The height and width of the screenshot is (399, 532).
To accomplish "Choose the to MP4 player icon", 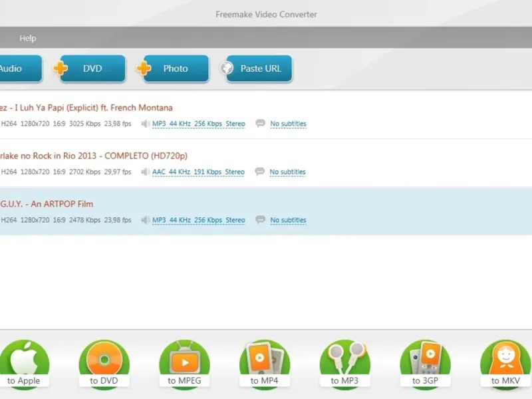I will 265,364.
